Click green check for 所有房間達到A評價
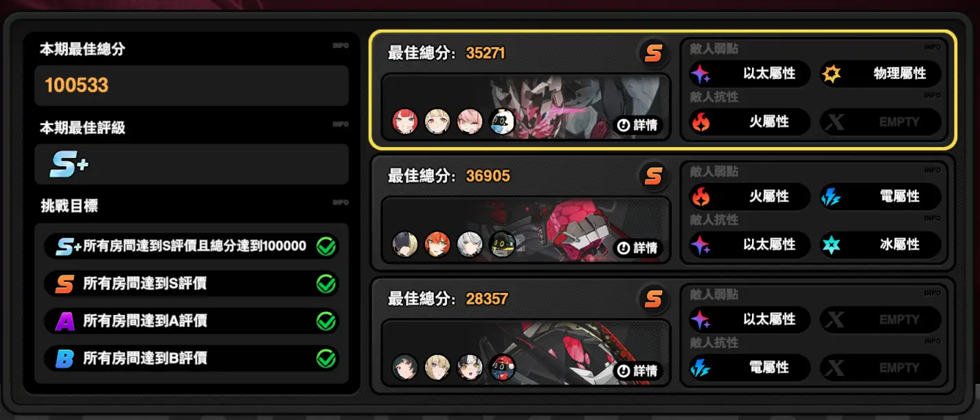The image size is (980, 420). click(x=326, y=321)
